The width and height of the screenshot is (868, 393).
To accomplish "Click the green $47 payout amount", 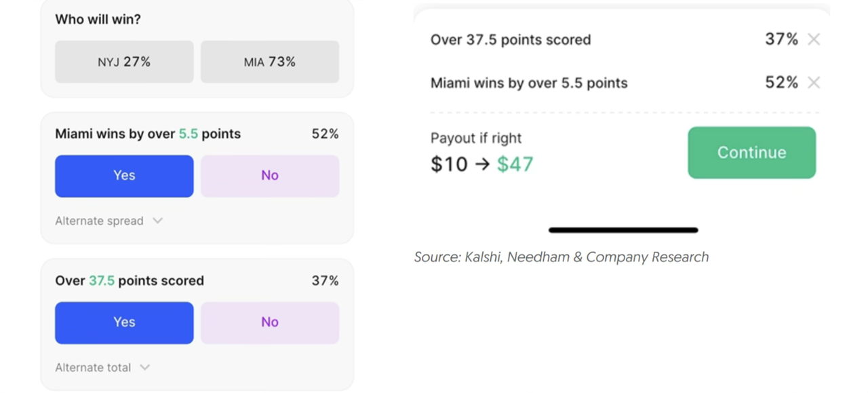I will coord(515,164).
